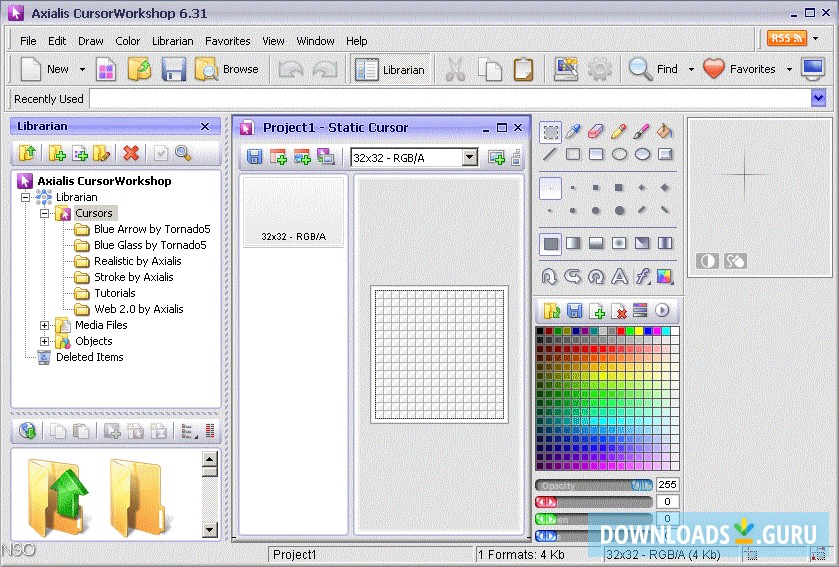Open the Window menu
The width and height of the screenshot is (839, 567).
click(315, 41)
